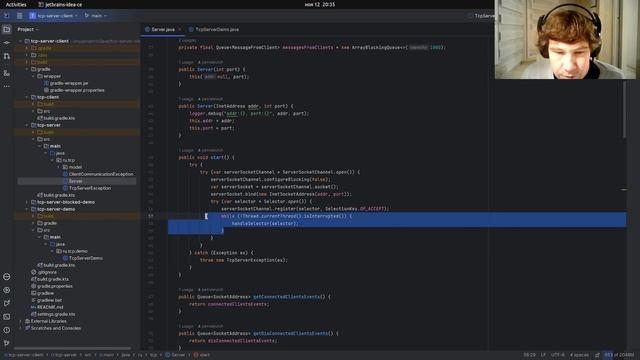
Task: Click the memory indicator in status bar
Action: 620,355
